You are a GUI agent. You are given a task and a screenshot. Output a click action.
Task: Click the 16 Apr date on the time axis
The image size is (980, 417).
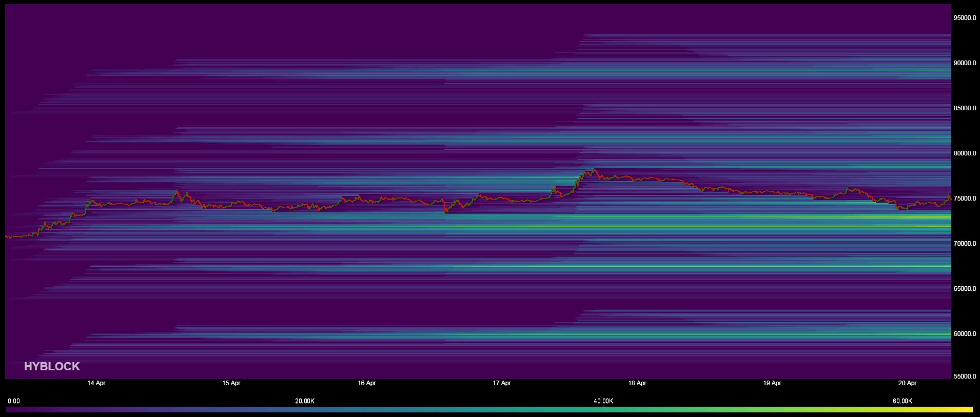[x=366, y=383]
